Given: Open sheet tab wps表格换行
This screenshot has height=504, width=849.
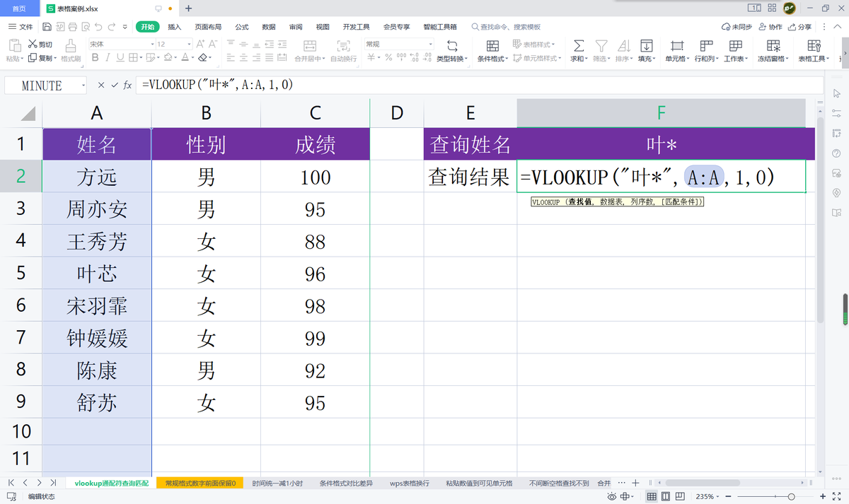Looking at the screenshot, I should tap(410, 483).
